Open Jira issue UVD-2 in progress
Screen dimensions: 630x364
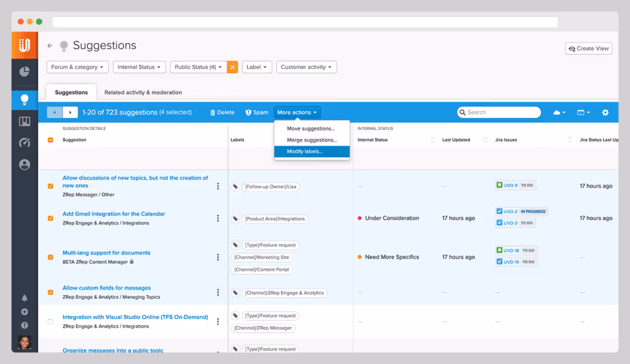(510, 212)
